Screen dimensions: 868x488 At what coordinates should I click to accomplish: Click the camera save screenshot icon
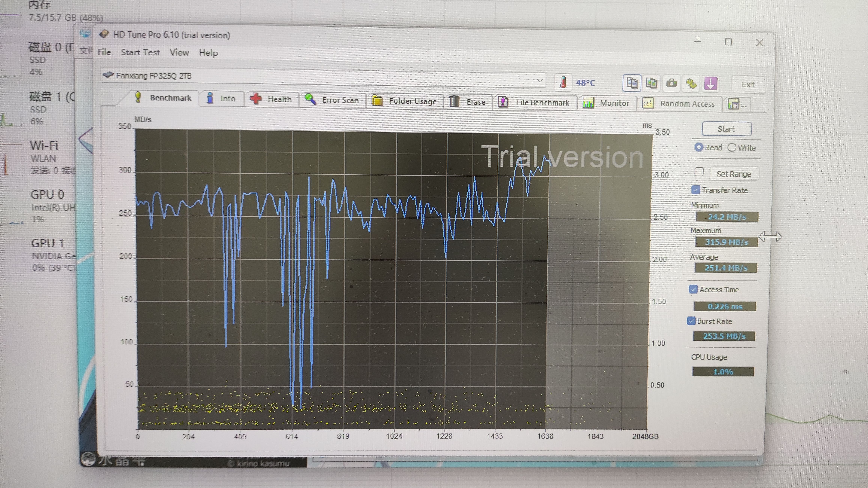[671, 83]
